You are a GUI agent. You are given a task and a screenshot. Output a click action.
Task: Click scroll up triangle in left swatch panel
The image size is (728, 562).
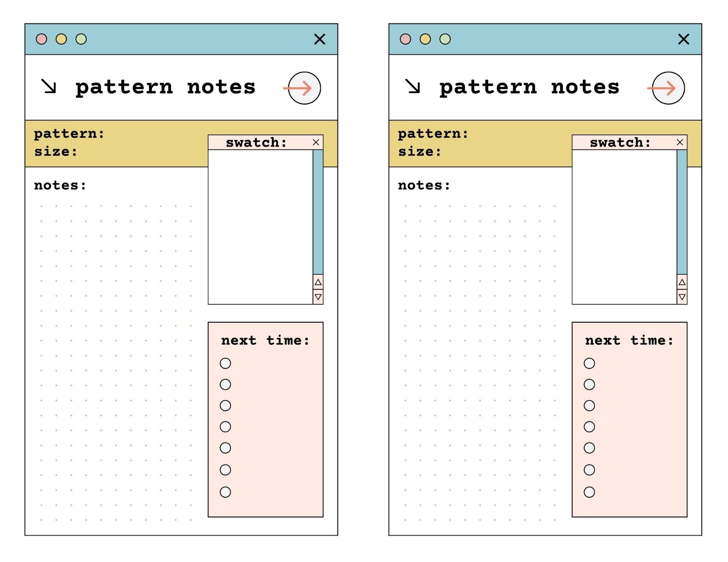point(318,282)
